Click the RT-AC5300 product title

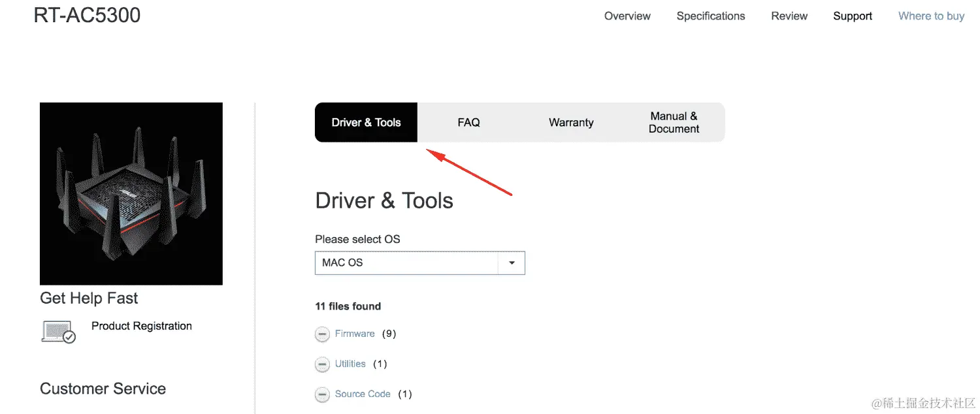point(87,14)
